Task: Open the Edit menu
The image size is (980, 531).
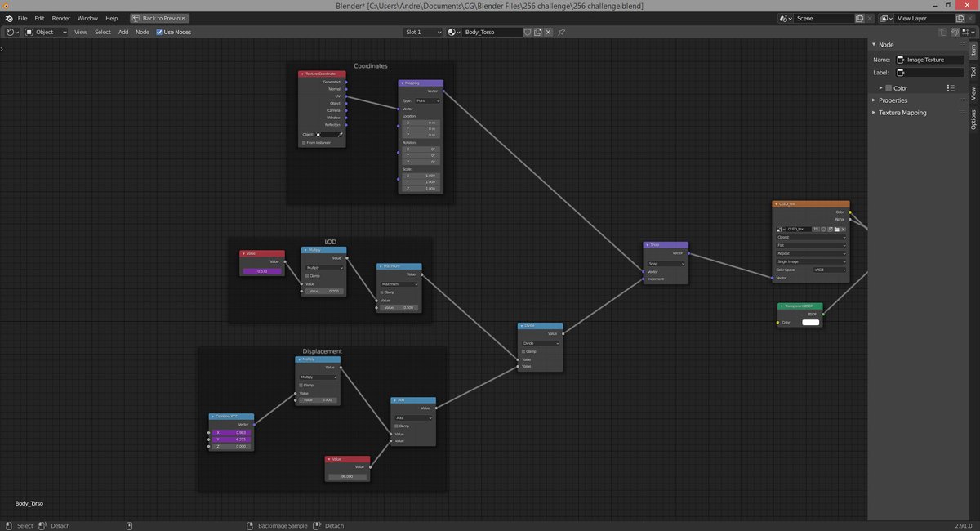Action: (x=39, y=18)
